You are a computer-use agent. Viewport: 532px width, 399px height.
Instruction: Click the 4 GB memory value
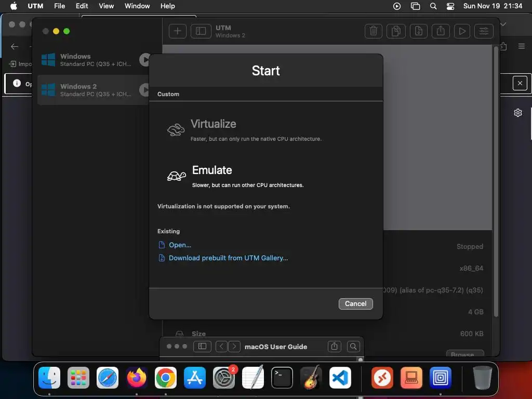click(476, 312)
